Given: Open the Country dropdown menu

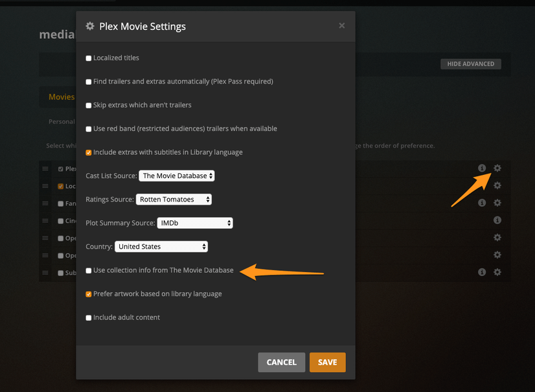Looking at the screenshot, I should [161, 247].
